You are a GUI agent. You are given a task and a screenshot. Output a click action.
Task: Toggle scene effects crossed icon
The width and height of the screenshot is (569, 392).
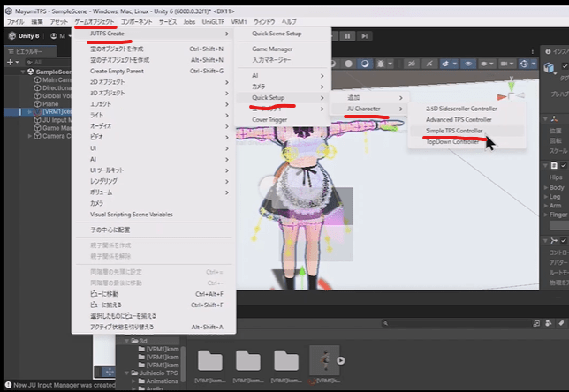[429, 64]
